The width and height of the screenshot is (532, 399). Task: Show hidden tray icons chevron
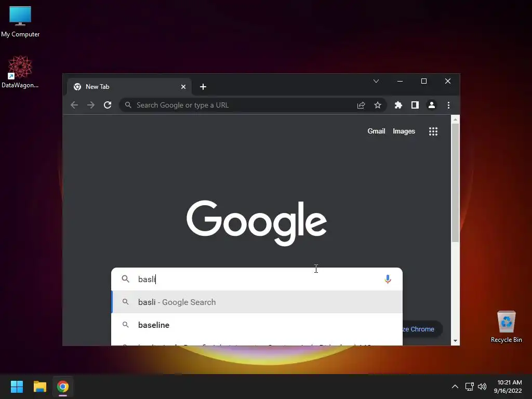tap(455, 387)
